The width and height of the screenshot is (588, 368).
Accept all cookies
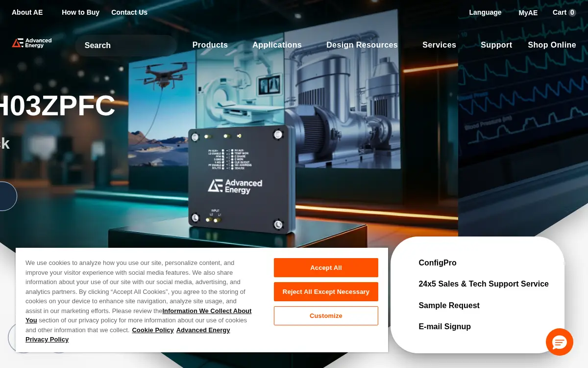[326, 268]
